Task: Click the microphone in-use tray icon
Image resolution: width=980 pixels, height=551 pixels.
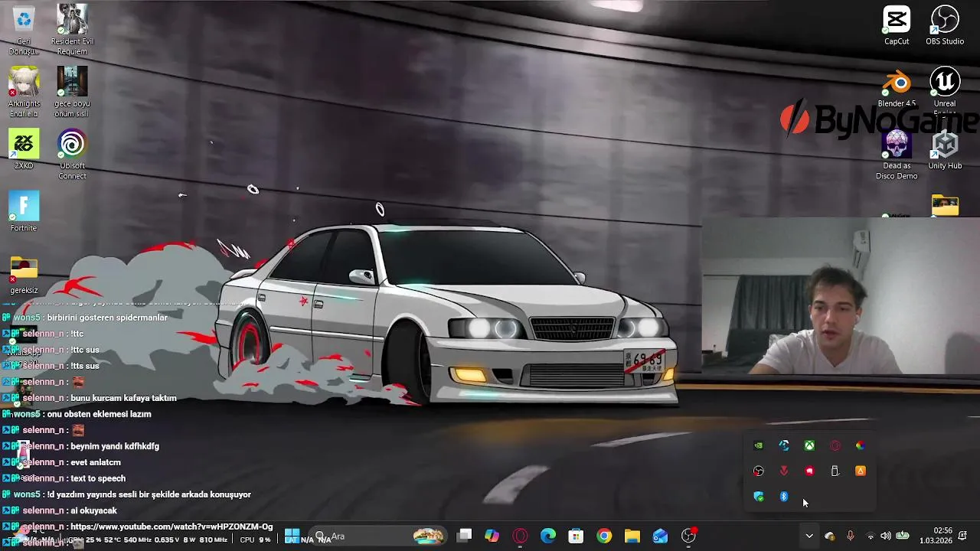Action: click(850, 536)
